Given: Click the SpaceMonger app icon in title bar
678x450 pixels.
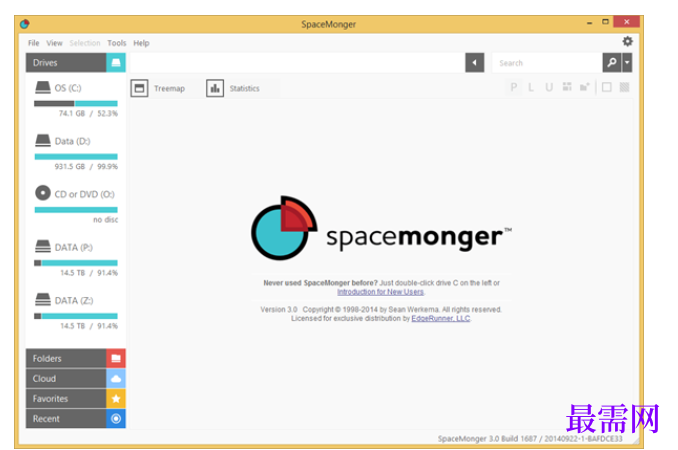Looking at the screenshot, I should [25, 24].
